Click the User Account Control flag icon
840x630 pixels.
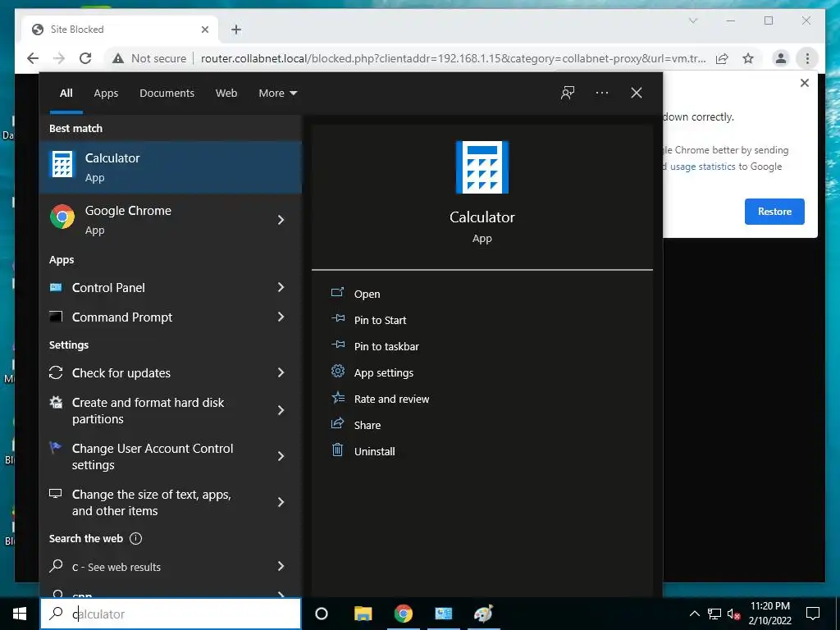pos(55,448)
